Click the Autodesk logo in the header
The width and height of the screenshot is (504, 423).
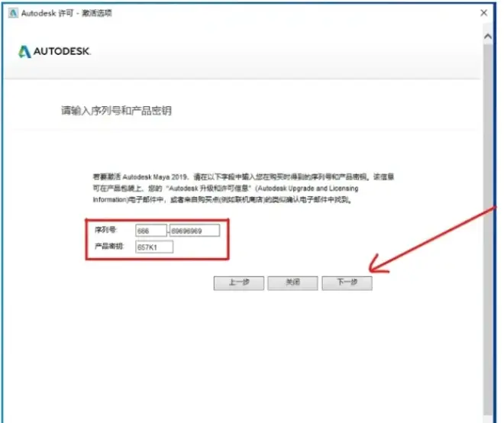click(x=25, y=52)
